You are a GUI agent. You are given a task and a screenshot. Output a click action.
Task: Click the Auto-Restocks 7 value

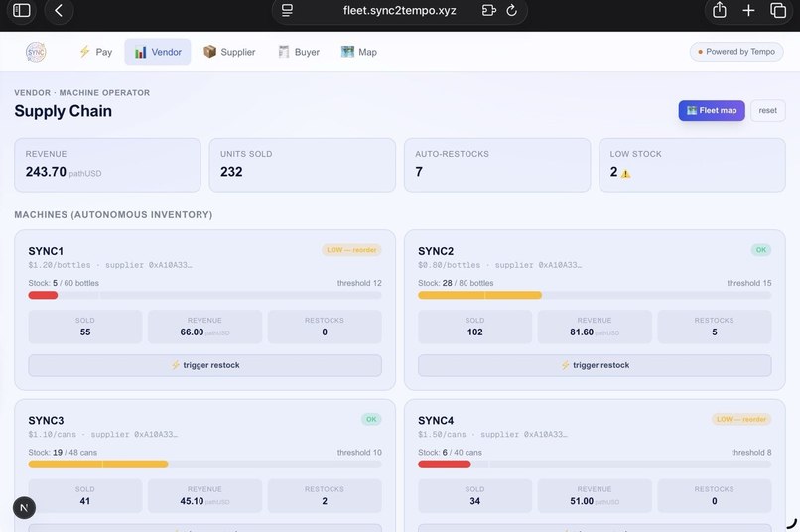pos(419,172)
